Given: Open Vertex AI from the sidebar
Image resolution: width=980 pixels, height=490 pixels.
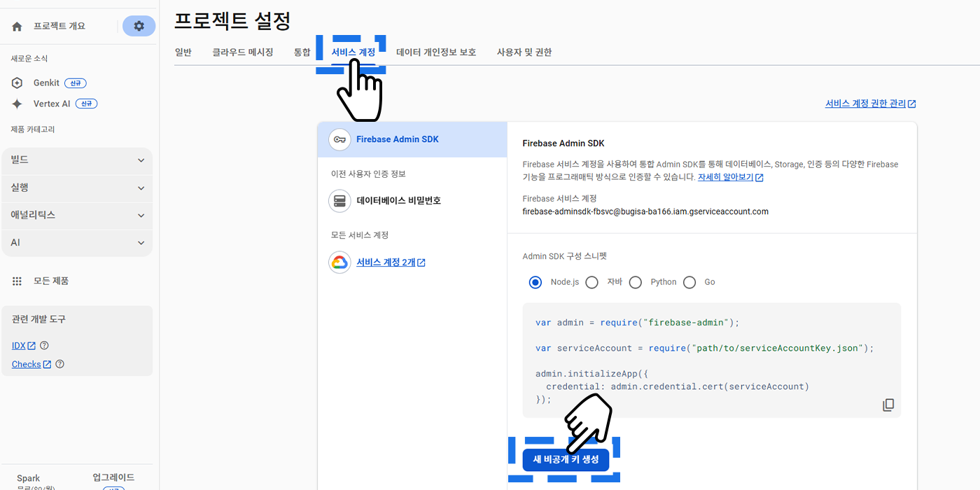Looking at the screenshot, I should pyautogui.click(x=52, y=104).
